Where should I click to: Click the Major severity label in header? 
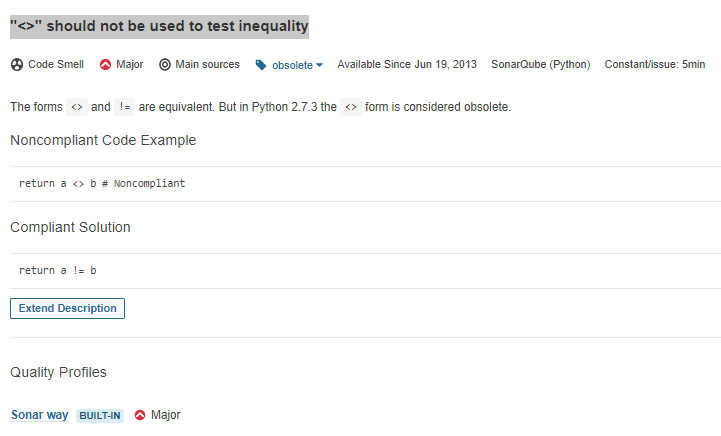tap(130, 64)
